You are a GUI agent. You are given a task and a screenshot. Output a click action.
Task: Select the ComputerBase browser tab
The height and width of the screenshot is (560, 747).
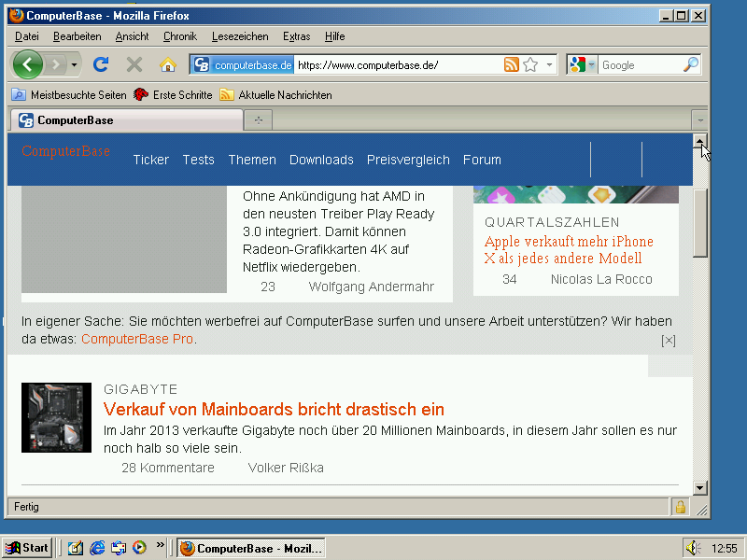click(x=127, y=120)
